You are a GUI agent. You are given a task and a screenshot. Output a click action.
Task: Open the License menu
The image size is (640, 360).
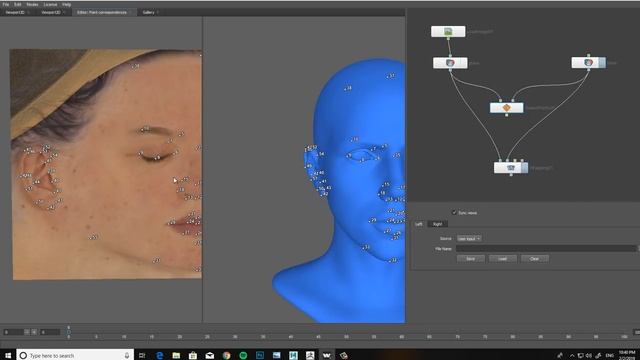50,4
